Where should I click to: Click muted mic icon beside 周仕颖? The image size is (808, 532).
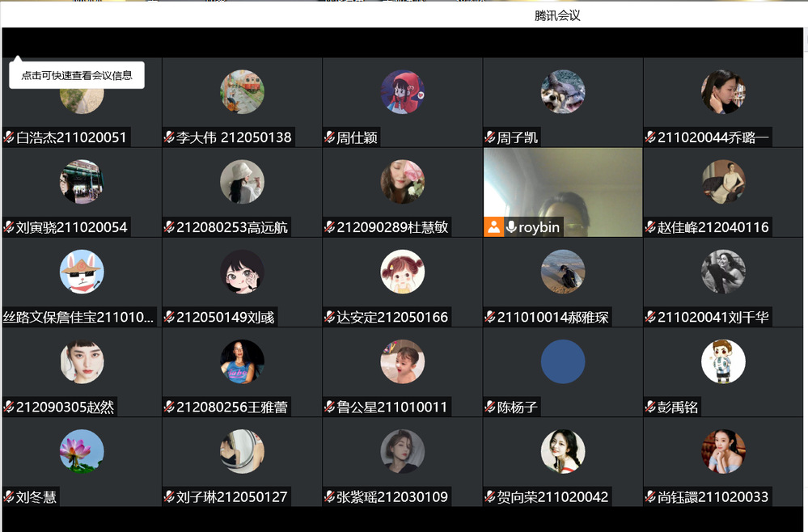click(329, 137)
